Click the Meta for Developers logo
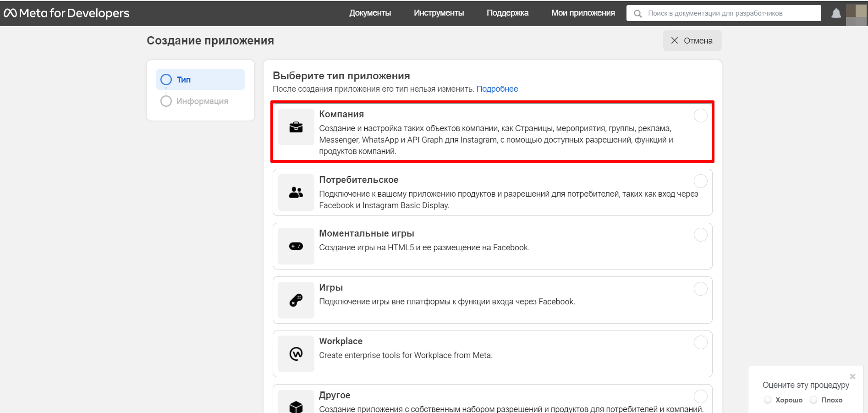Viewport: 868px width, 413px height. pos(67,13)
